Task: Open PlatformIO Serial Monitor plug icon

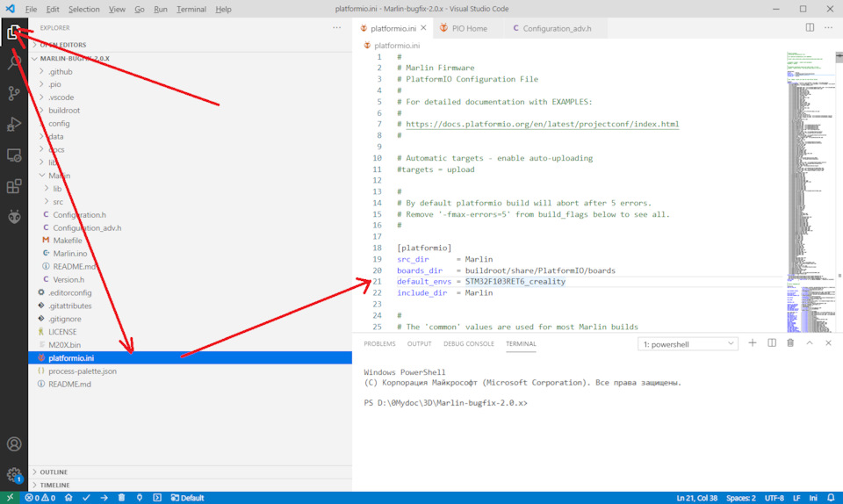Action: 140,498
